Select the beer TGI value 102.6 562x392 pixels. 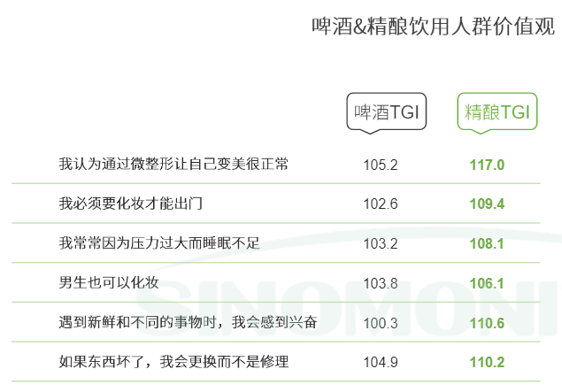[381, 204]
